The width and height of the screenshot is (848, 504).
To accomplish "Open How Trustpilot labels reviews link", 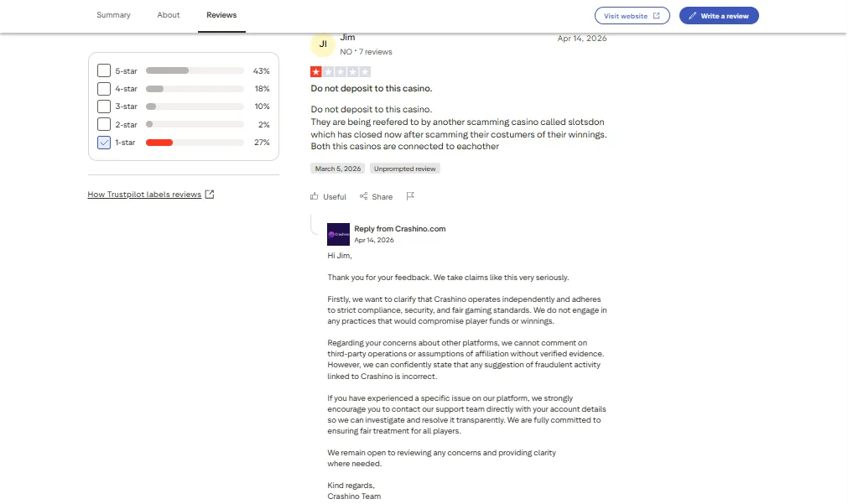I will [x=144, y=195].
